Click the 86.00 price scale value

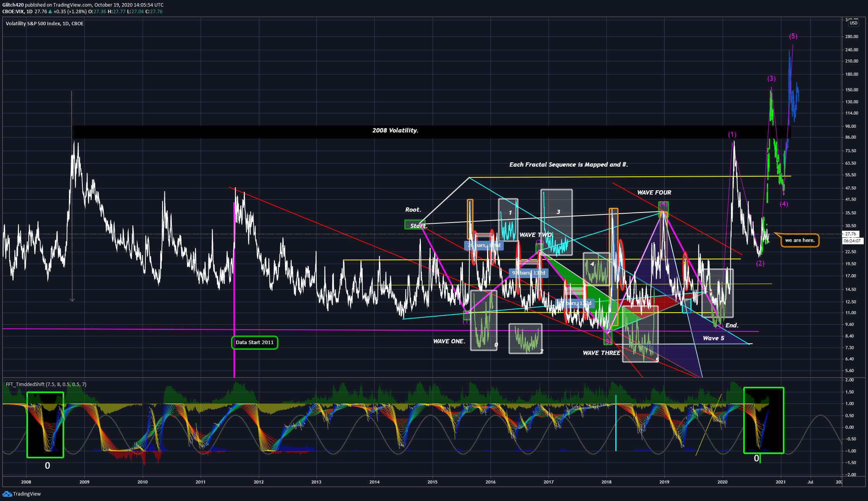851,137
